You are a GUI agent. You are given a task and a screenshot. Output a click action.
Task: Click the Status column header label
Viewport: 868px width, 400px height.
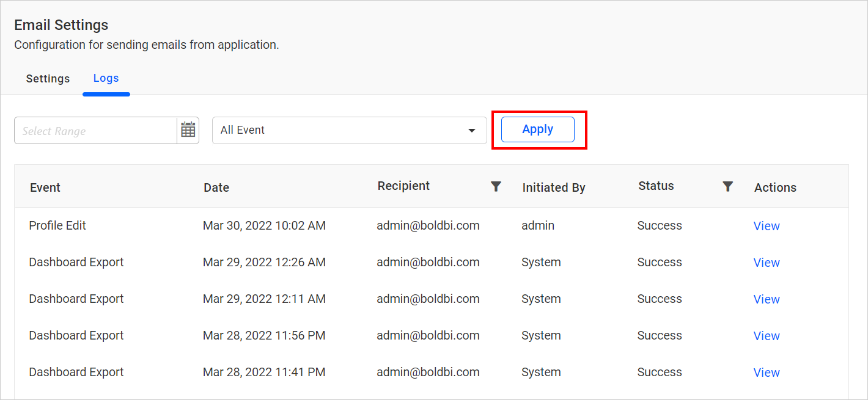655,186
